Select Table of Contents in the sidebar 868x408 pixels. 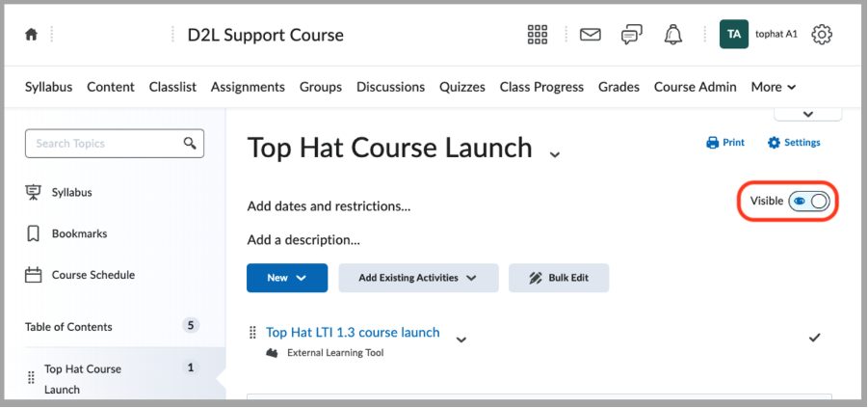68,327
